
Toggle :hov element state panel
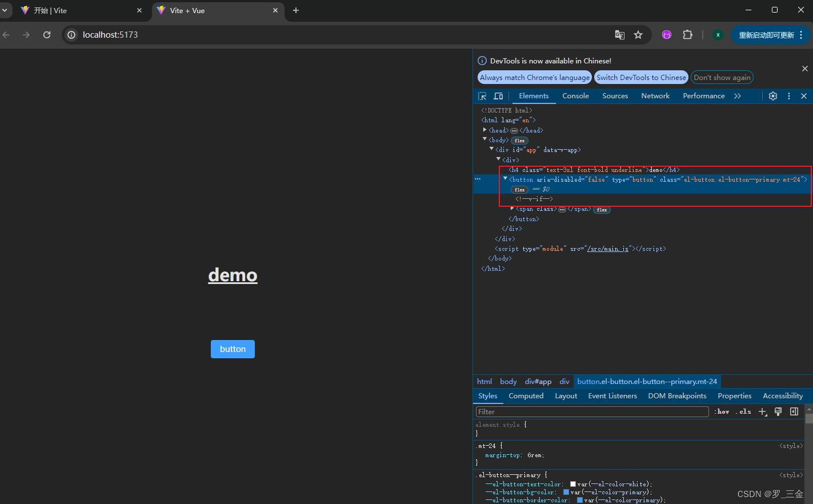click(722, 411)
